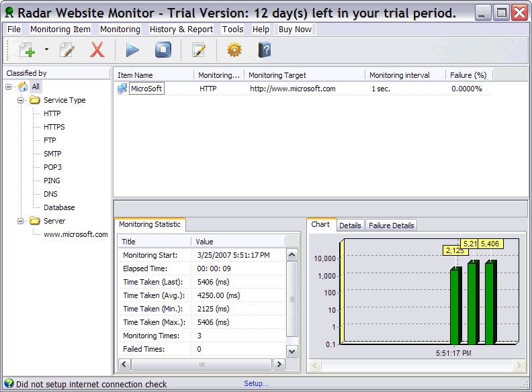Click the statistics horizontal scrollbar thumb

coord(201,364)
